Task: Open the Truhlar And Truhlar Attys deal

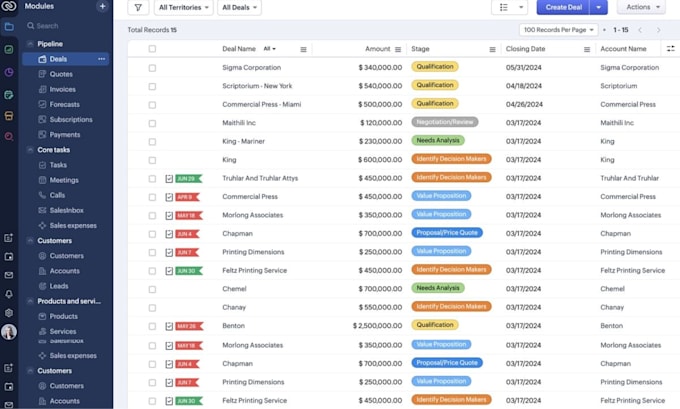Action: pyautogui.click(x=260, y=178)
